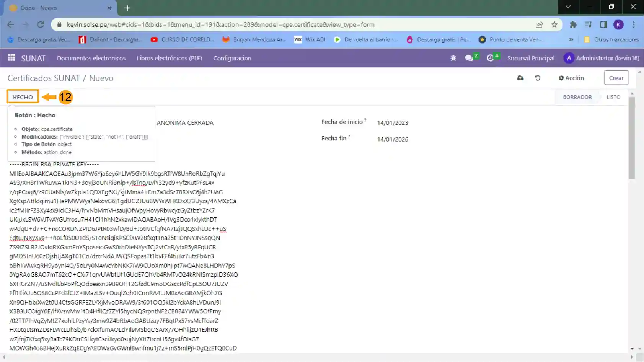Viewport: 644px width, 362px height.
Task: Open Otros marcadores bookmarks folder
Action: pos(611,39)
